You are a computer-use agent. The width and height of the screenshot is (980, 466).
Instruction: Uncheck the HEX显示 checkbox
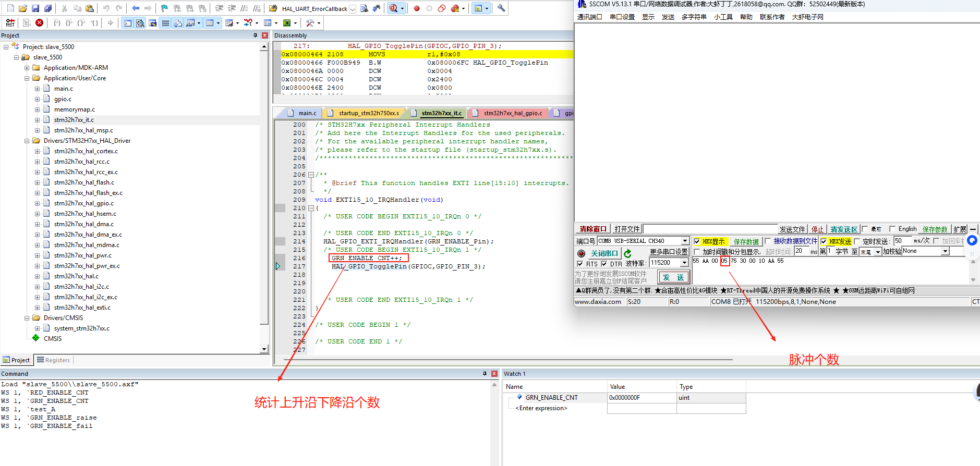coord(697,241)
